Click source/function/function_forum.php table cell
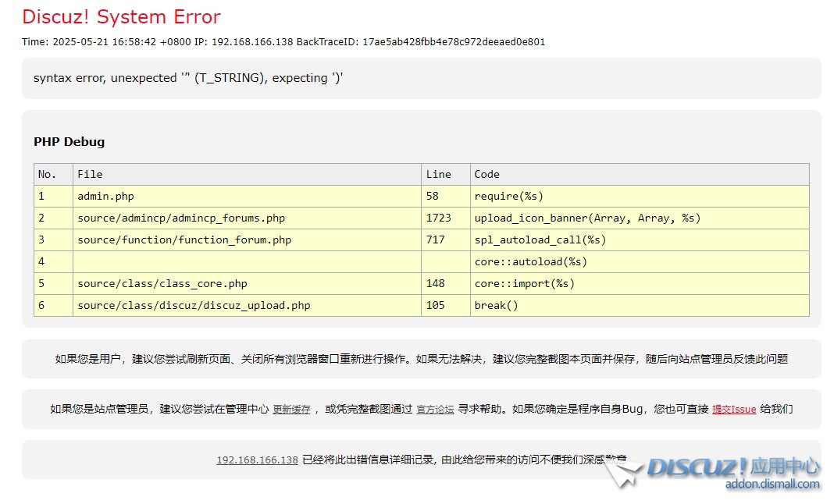This screenshot has width=834, height=504. (x=184, y=240)
